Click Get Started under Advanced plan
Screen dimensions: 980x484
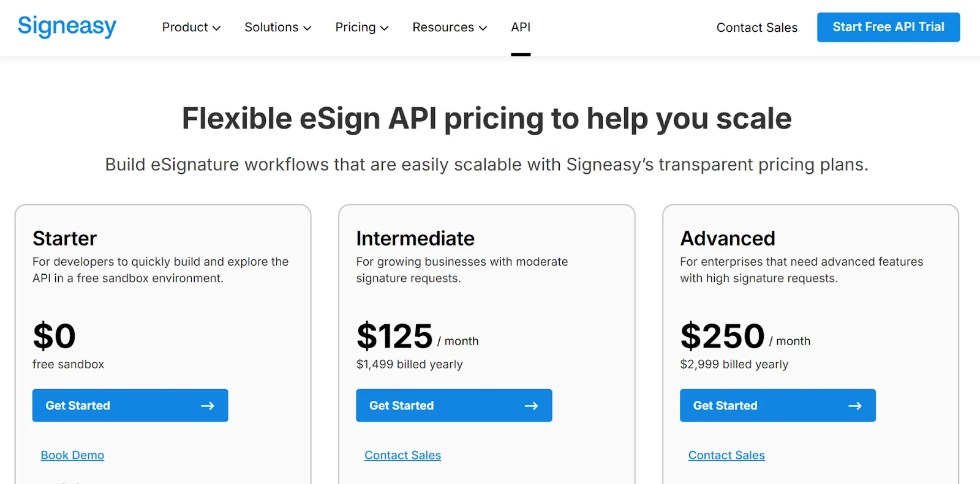coord(778,405)
